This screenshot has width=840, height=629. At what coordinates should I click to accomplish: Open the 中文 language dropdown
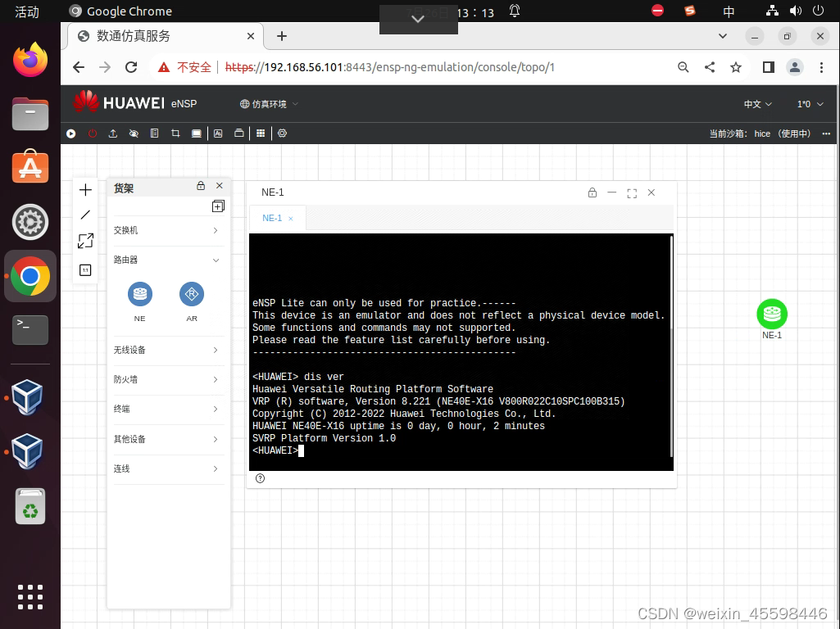coord(757,104)
